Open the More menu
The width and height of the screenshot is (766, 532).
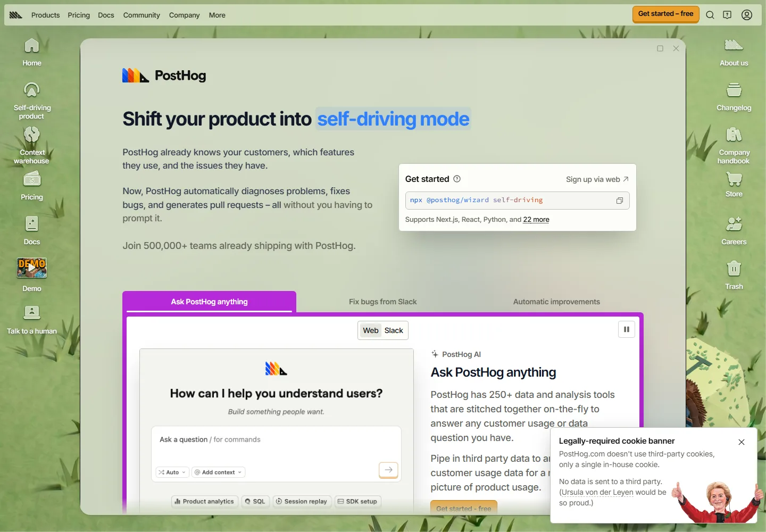tap(217, 15)
